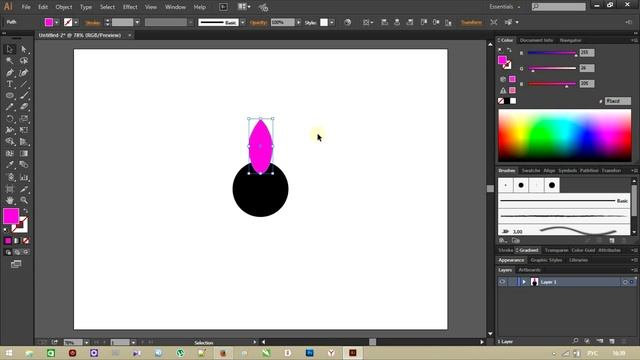Select the Artboard tool
640x360 pixels.
10,189
